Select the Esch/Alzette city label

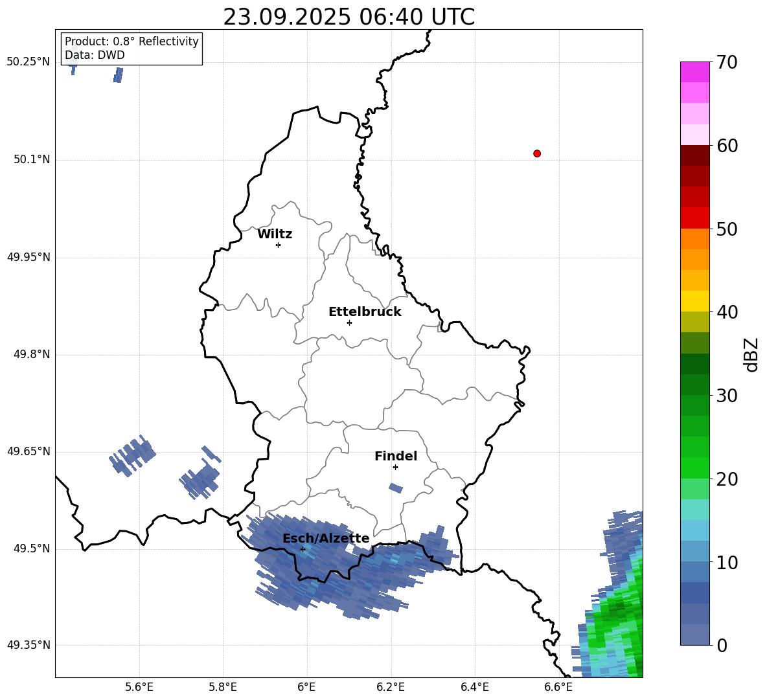click(326, 538)
